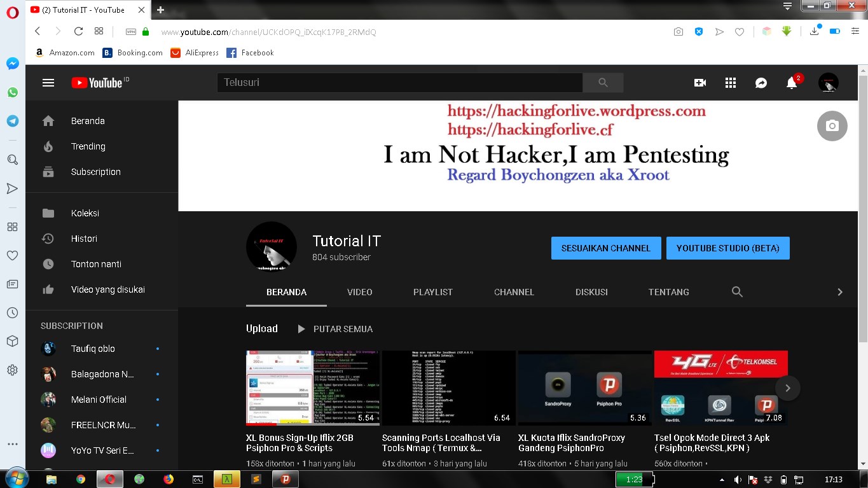The height and width of the screenshot is (488, 868).
Task: Click the green download extension arrow
Action: point(787,31)
